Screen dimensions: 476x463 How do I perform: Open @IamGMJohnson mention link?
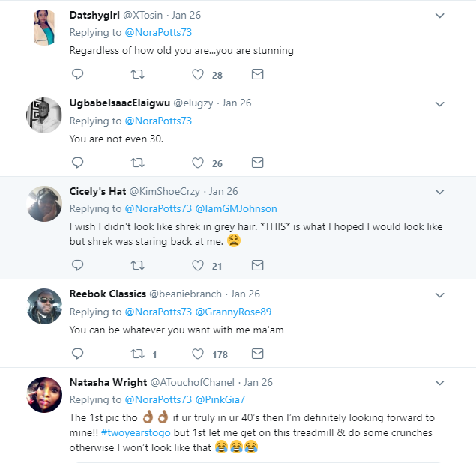coord(236,209)
